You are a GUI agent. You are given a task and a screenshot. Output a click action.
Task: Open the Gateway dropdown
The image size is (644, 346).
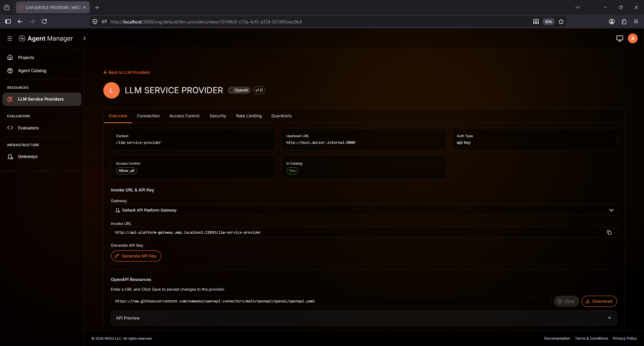364,210
